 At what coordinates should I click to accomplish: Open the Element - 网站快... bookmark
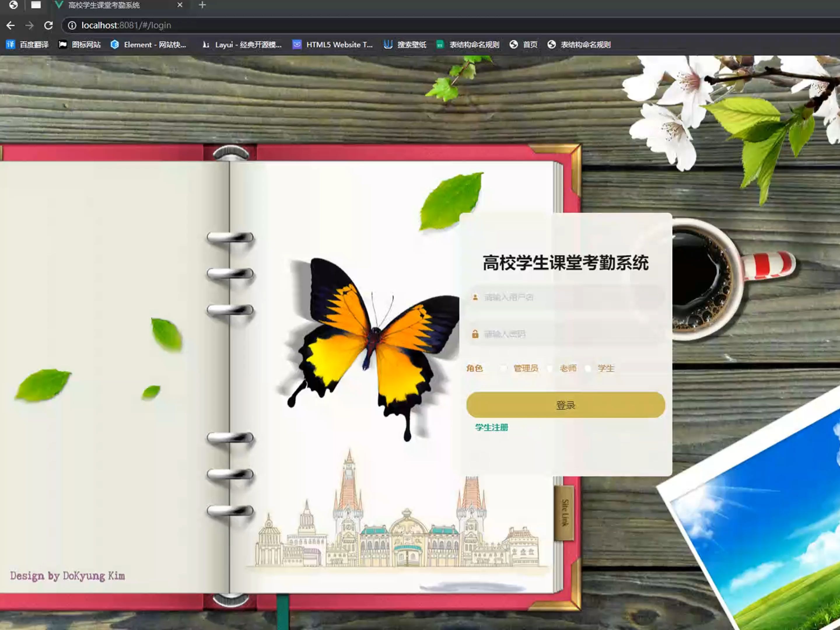point(148,45)
